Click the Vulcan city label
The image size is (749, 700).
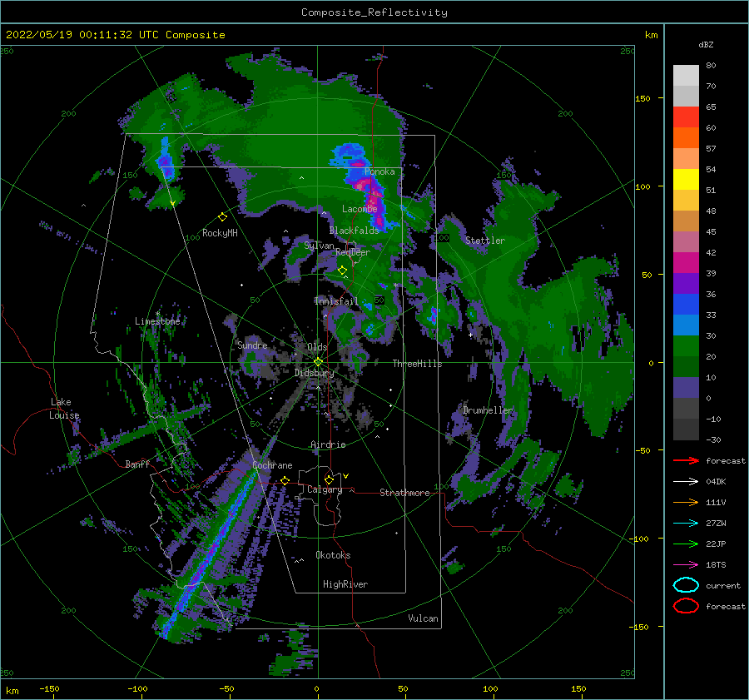point(424,618)
